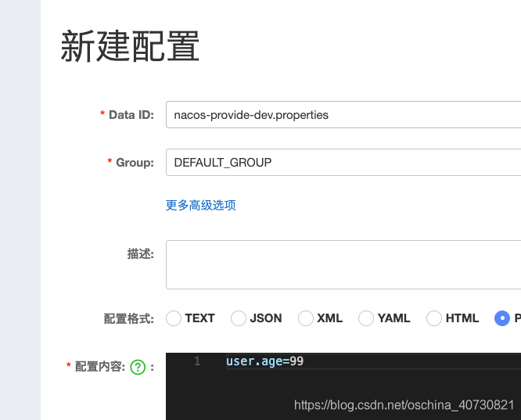Select the JSON format radio button
Screen dimensions: 521x420
(x=239, y=318)
